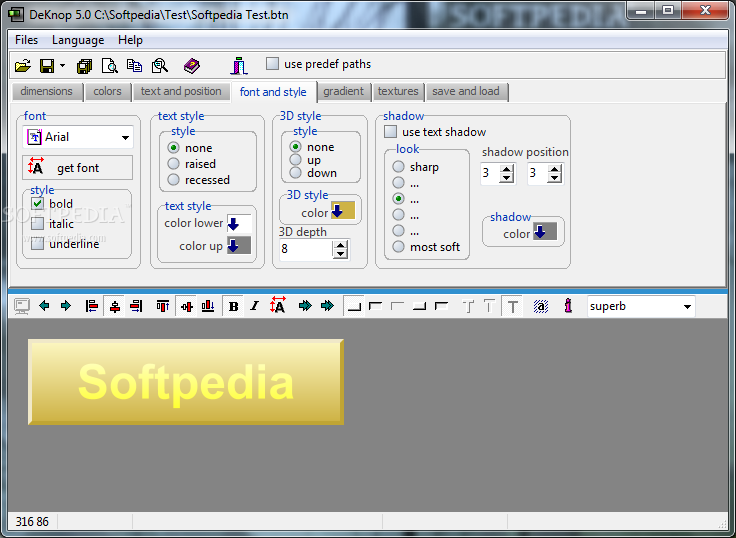Click the font size A icon in lower toolbar

pos(277,306)
